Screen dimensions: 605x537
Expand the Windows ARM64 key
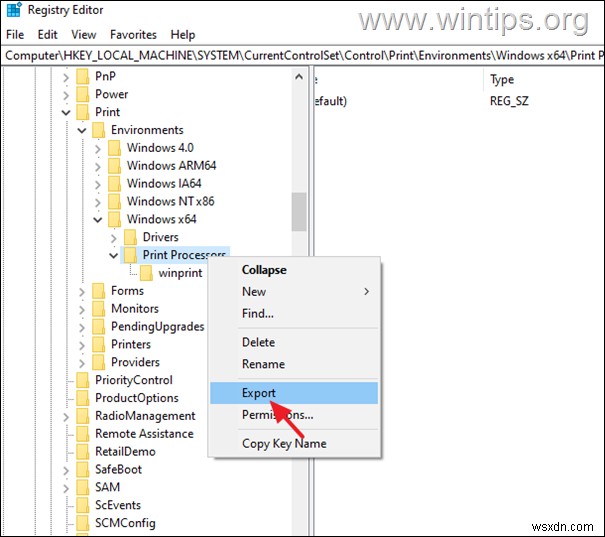(x=98, y=166)
